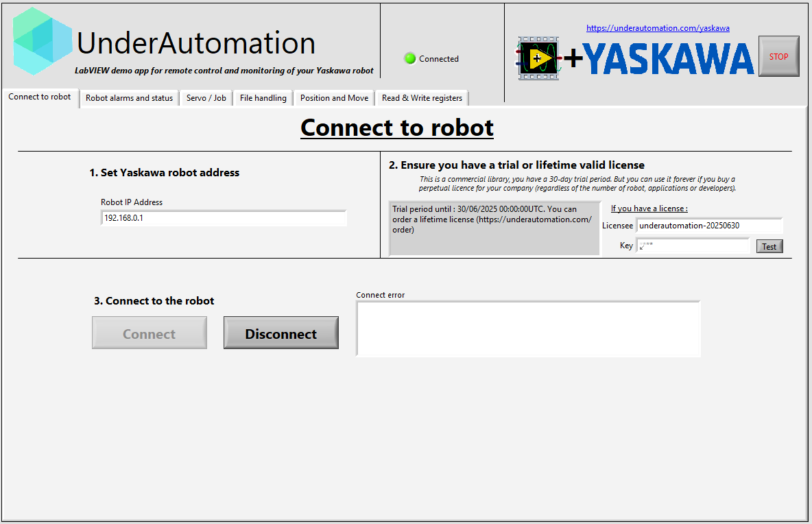
Task: Switch to Robot alarms and status tab
Action: click(130, 98)
